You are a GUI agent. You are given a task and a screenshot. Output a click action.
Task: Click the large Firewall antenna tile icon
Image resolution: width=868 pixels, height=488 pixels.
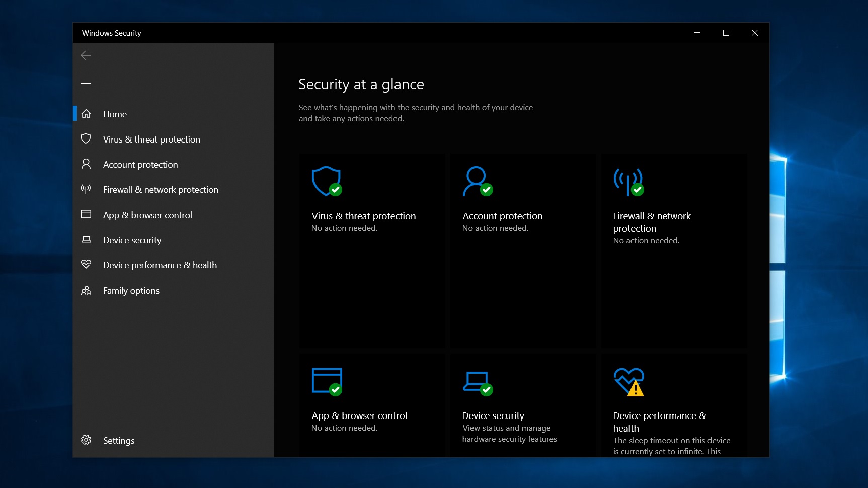[x=629, y=182]
